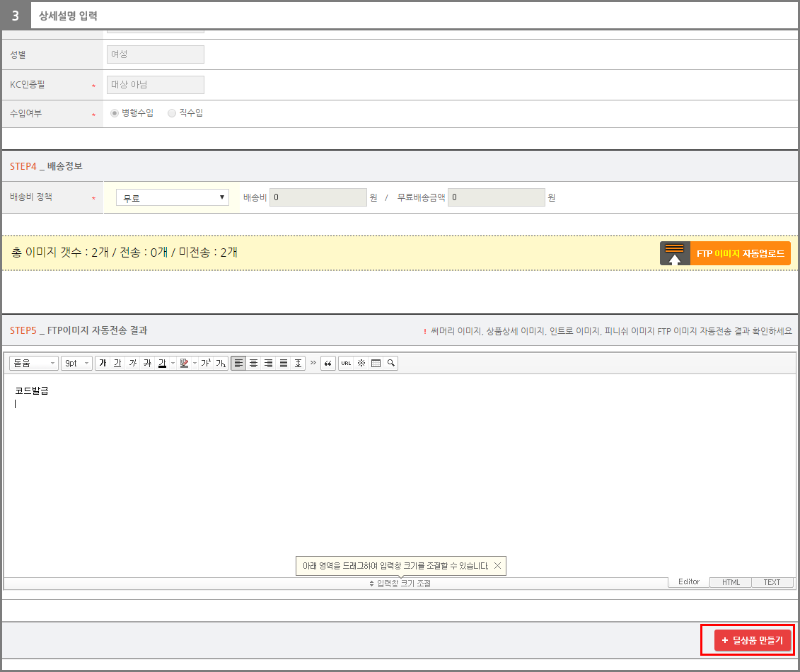Close the resize hint tooltip

click(497, 566)
